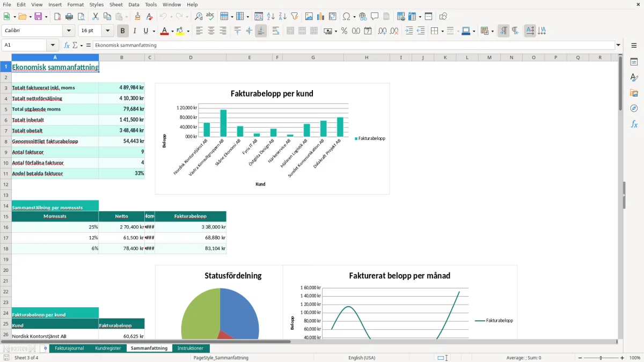Expand the formula bar
The width and height of the screenshot is (644, 362).
click(x=619, y=45)
